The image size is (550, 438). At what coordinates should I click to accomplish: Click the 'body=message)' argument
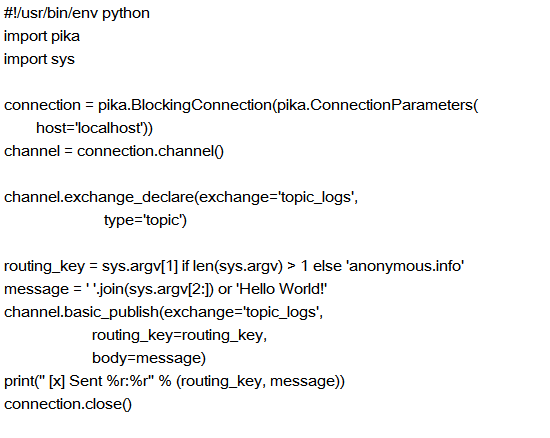(149, 358)
